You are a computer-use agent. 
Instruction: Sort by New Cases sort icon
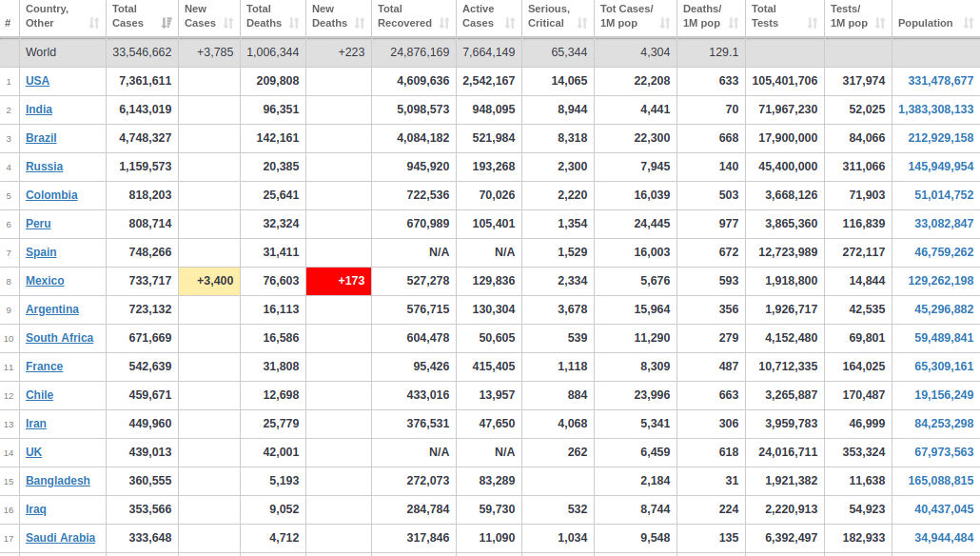click(x=228, y=23)
